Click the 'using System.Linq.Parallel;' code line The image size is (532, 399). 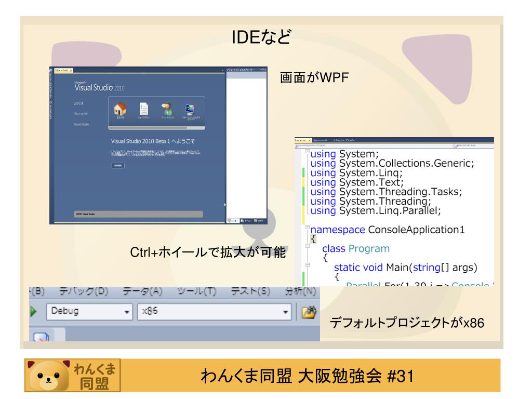(376, 211)
